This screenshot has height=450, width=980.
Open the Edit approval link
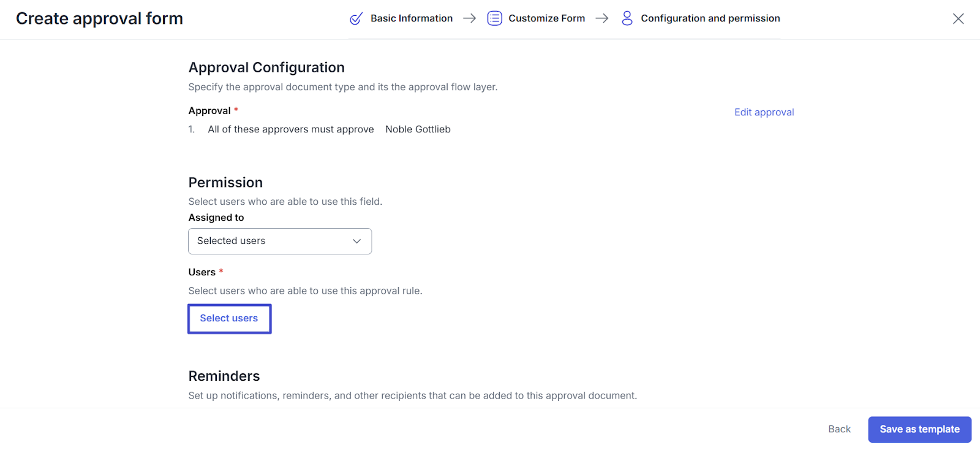click(764, 112)
